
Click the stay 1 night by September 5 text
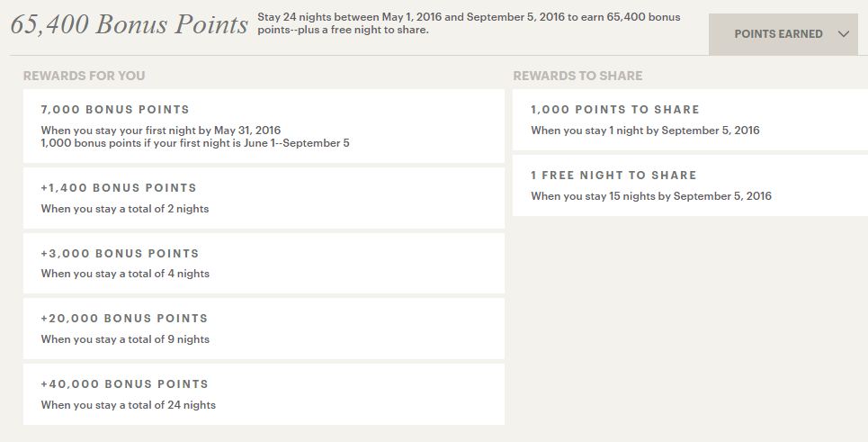pos(645,131)
